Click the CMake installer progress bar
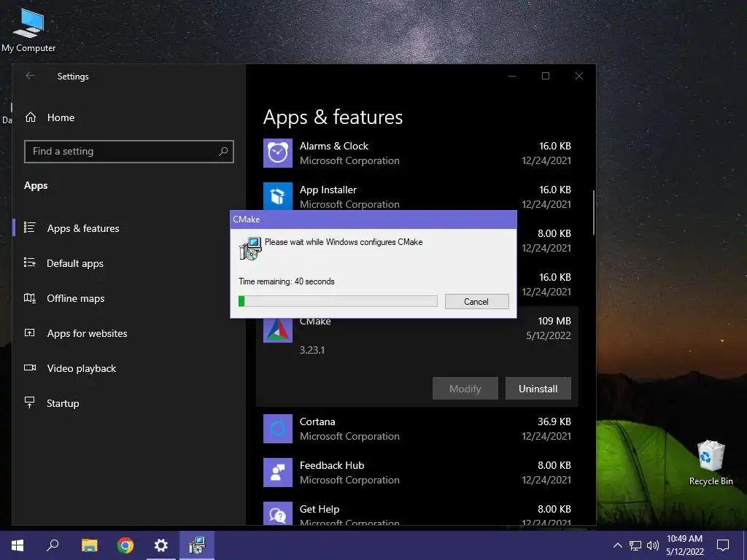Screen dimensions: 747x560 click(x=338, y=301)
